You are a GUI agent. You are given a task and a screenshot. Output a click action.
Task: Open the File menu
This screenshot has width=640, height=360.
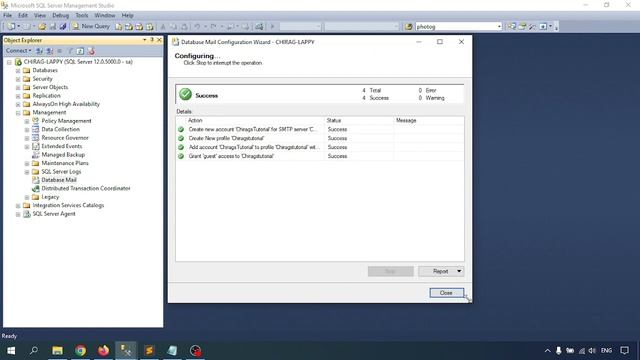(x=7, y=15)
